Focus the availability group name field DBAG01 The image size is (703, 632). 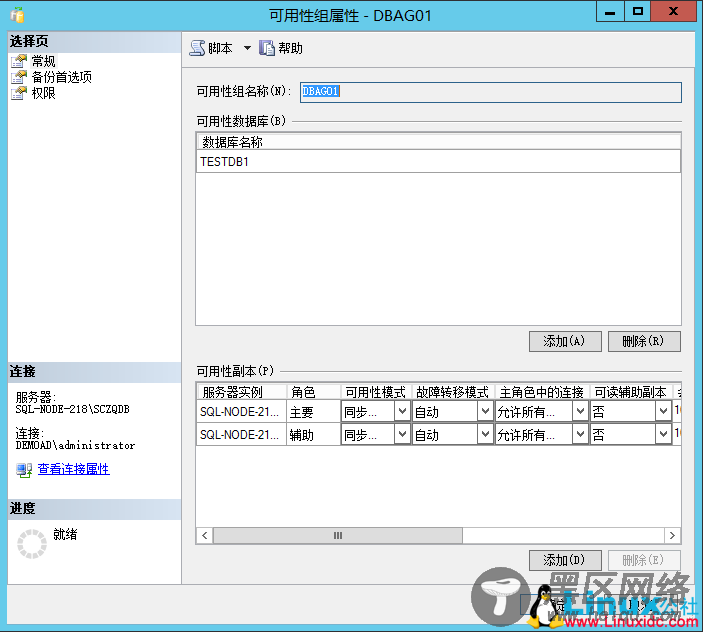coord(490,92)
